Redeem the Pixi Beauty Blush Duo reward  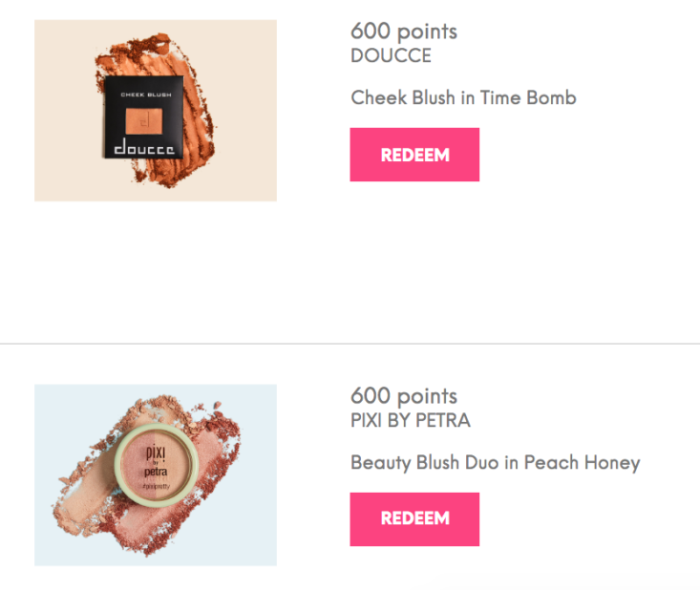pos(414,519)
